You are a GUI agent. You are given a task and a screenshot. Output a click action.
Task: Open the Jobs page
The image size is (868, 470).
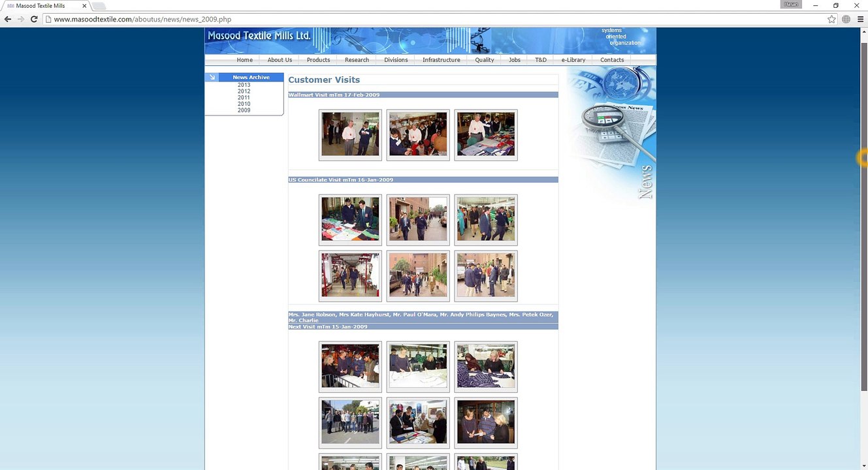click(515, 60)
